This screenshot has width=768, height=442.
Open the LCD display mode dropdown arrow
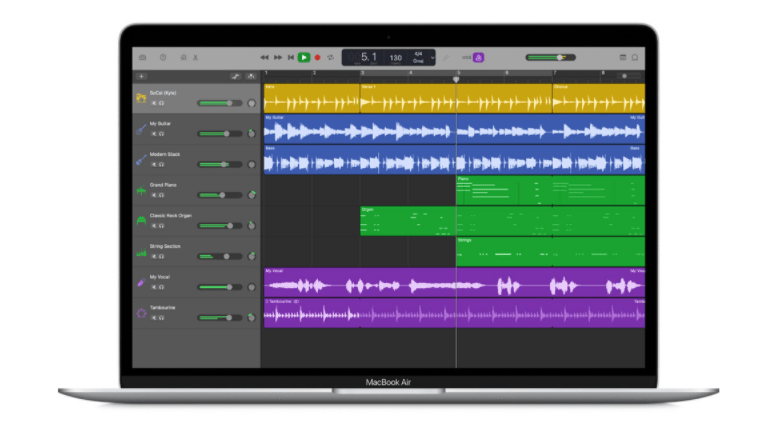(x=432, y=58)
